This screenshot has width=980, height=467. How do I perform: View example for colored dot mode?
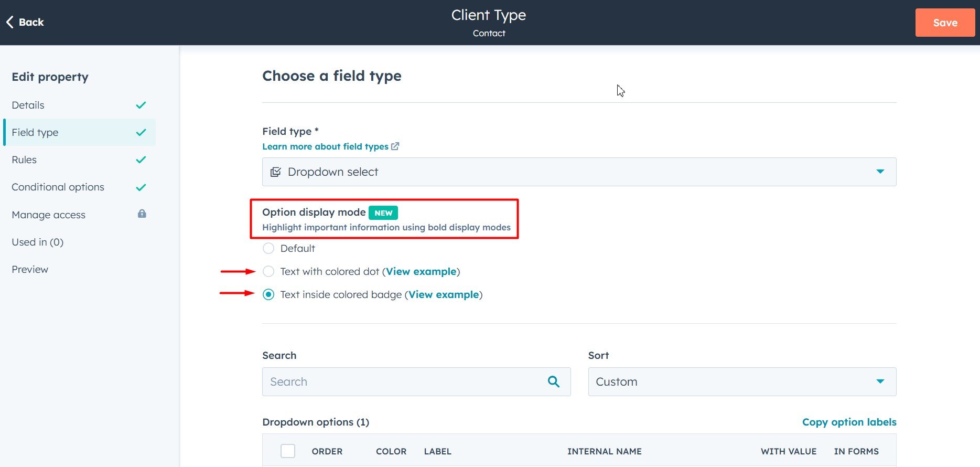[421, 271]
